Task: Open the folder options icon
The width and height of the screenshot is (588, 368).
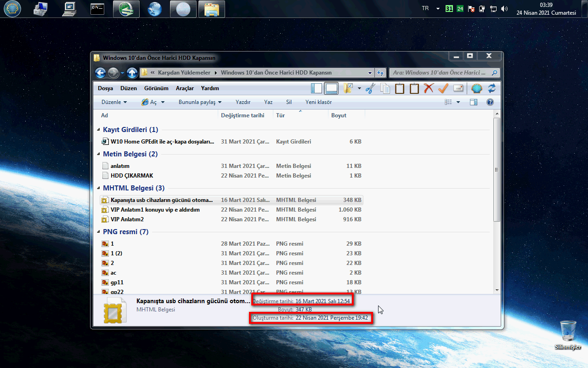Action: click(x=348, y=88)
